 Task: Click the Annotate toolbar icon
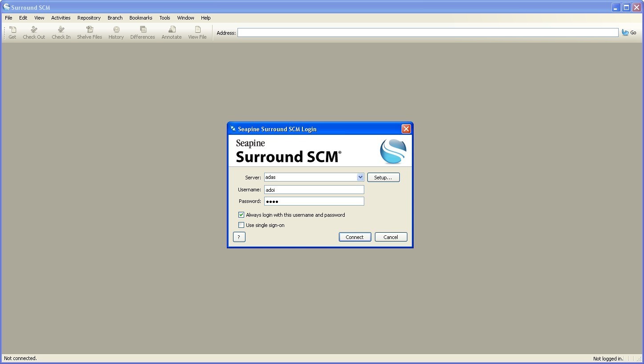pyautogui.click(x=172, y=32)
